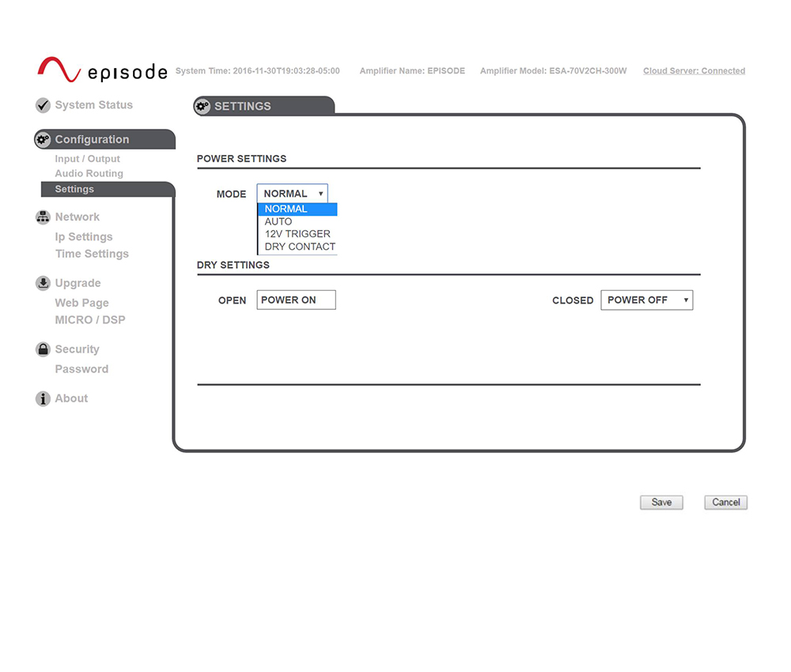Open Ip Settings under Network
This screenshot has width=791, height=672.
83,237
